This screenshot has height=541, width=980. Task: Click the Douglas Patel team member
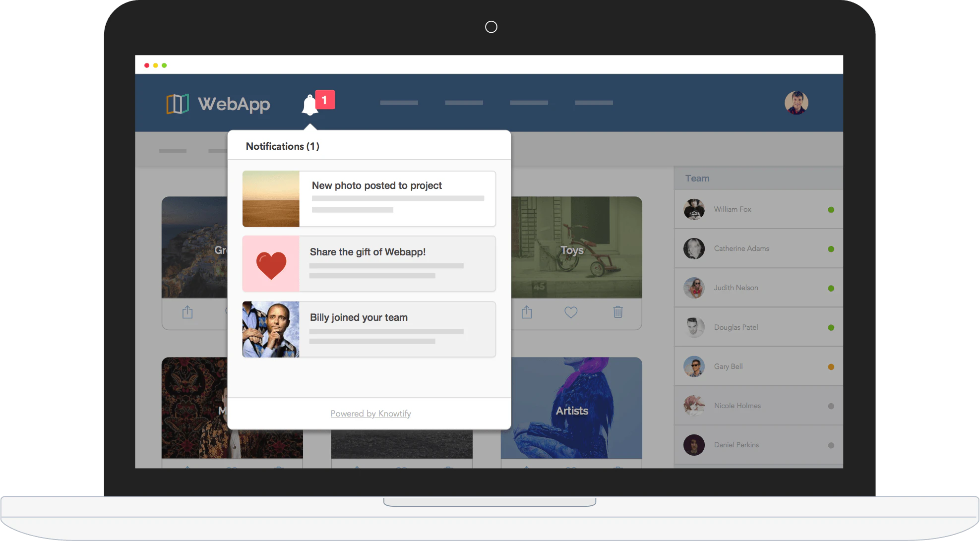coord(735,327)
